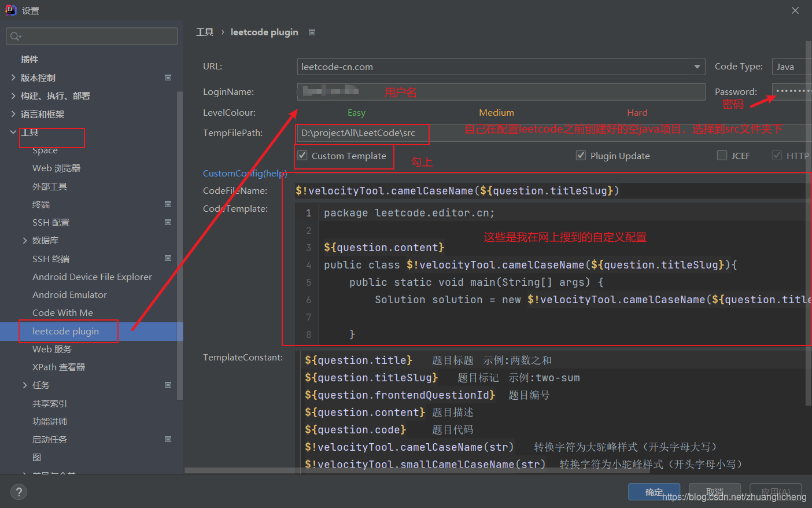
Task: Click the project-level icon on SSH 终端 row
Action: pos(168,259)
